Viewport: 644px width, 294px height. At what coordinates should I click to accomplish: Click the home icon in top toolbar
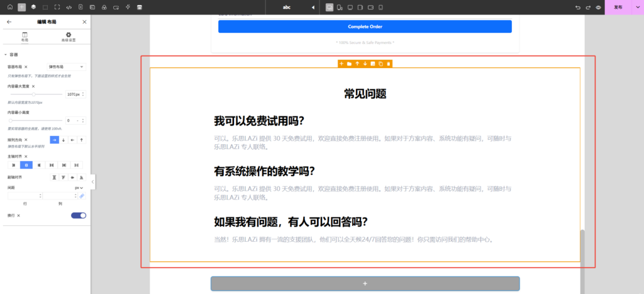[9, 7]
